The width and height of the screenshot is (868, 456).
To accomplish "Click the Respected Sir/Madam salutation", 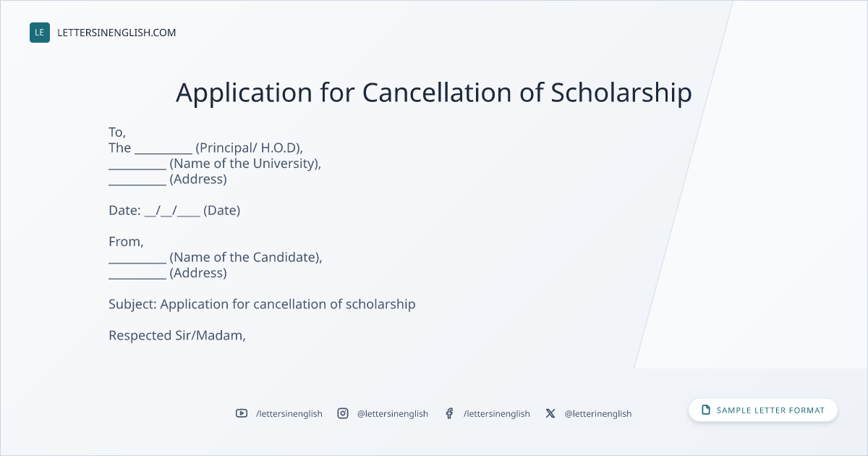I will [177, 335].
